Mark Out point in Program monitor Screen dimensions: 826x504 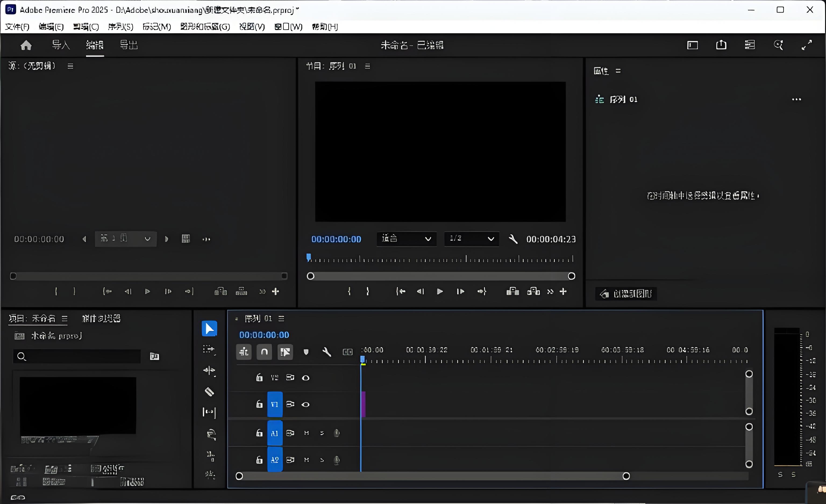(368, 291)
